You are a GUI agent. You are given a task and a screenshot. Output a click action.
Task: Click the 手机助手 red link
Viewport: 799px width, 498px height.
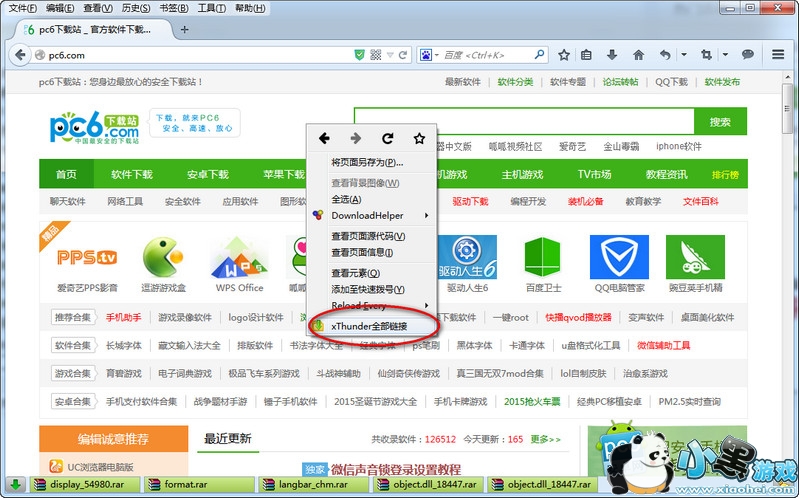(123, 317)
